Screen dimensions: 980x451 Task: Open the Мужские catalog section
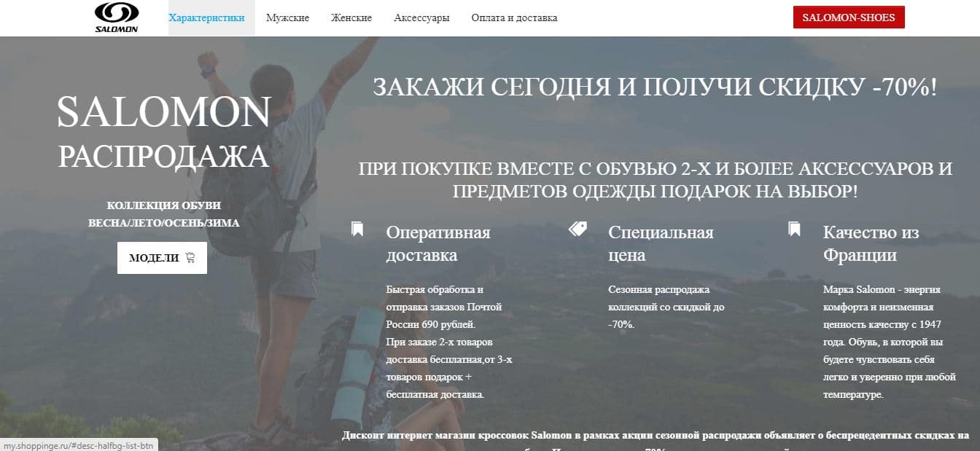[287, 17]
